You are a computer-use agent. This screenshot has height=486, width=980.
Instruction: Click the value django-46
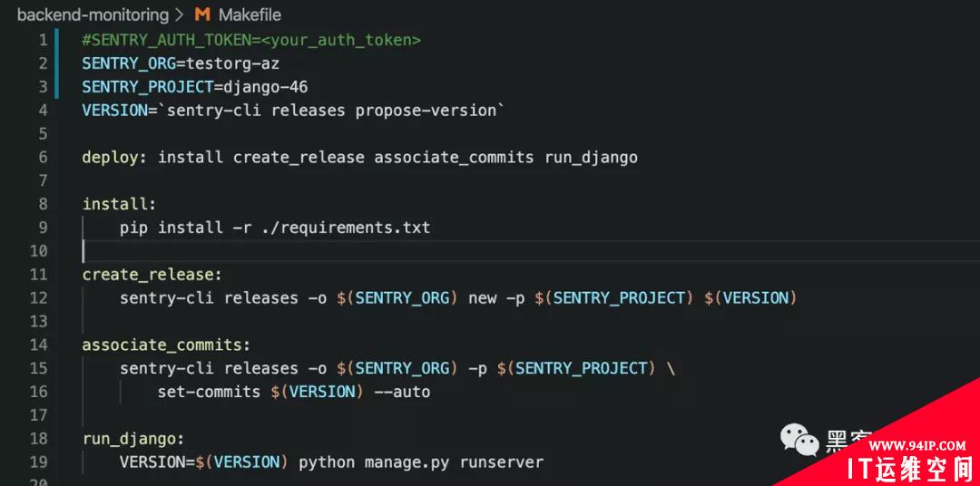pos(266,87)
